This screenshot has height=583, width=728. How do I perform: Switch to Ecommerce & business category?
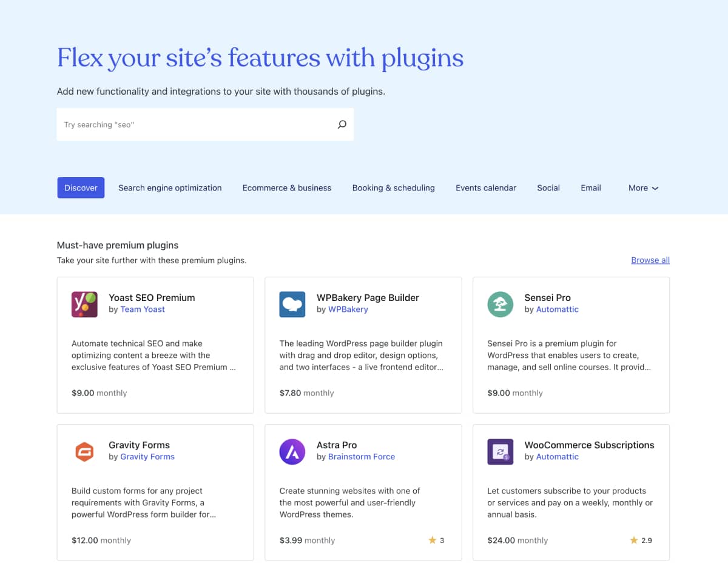[x=287, y=188]
